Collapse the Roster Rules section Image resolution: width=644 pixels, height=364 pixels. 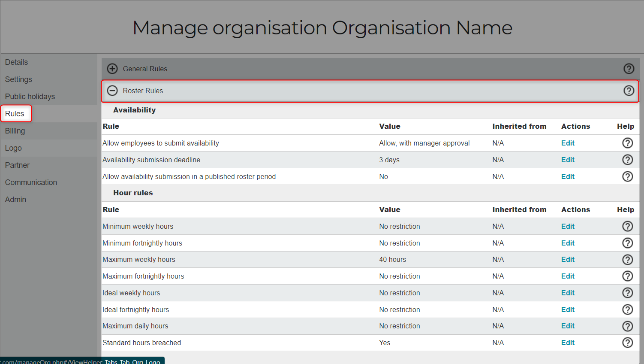coord(112,91)
